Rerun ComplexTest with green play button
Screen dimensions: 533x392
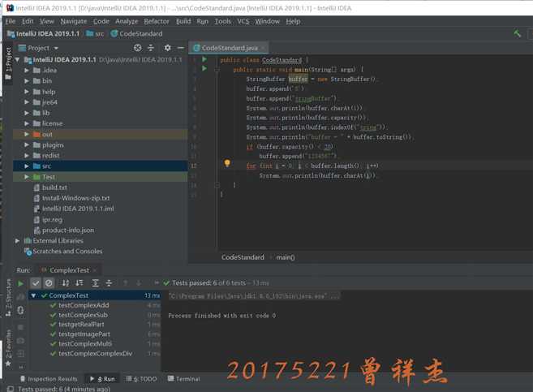20,283
